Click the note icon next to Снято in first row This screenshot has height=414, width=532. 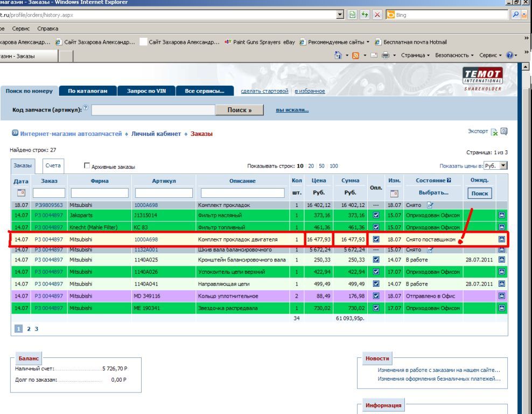point(430,205)
